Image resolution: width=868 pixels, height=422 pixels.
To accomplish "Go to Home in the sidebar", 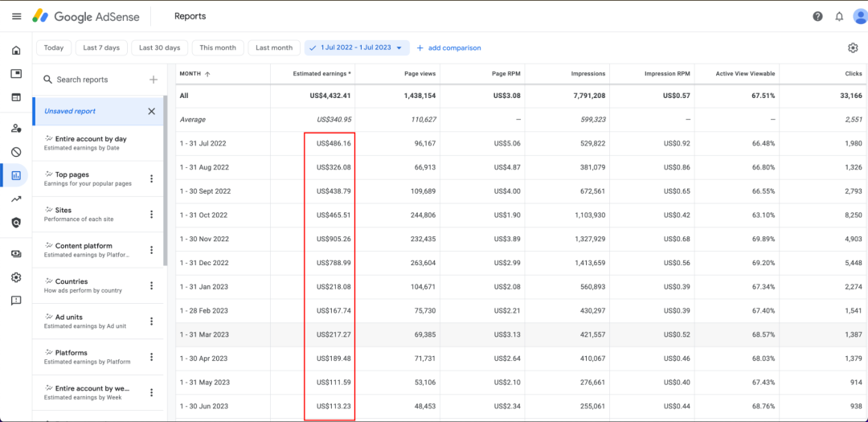I will click(16, 51).
